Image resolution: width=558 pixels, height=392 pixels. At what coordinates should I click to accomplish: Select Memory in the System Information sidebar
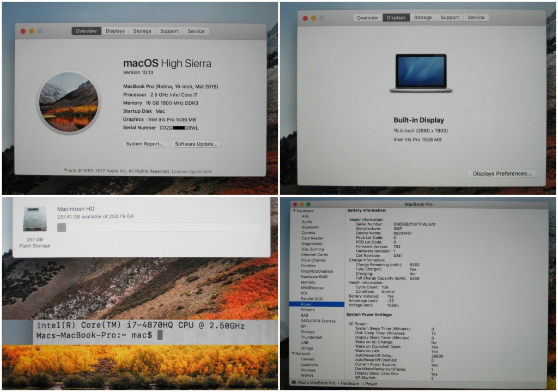[308, 282]
